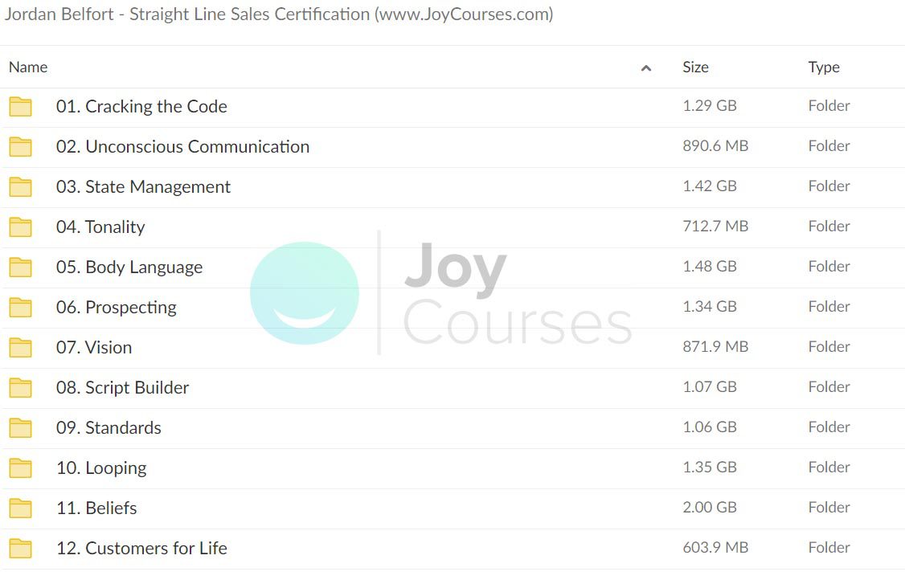Click the Folder type of the Prospecting row

pos(829,306)
